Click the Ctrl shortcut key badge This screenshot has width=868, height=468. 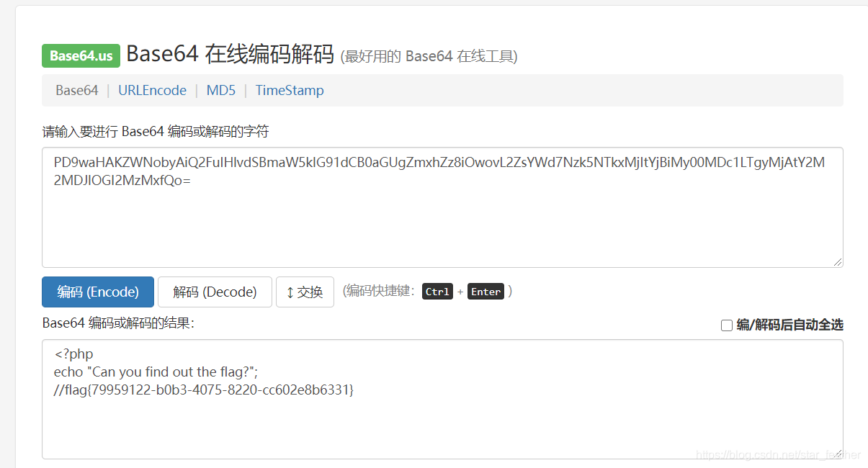click(x=437, y=292)
